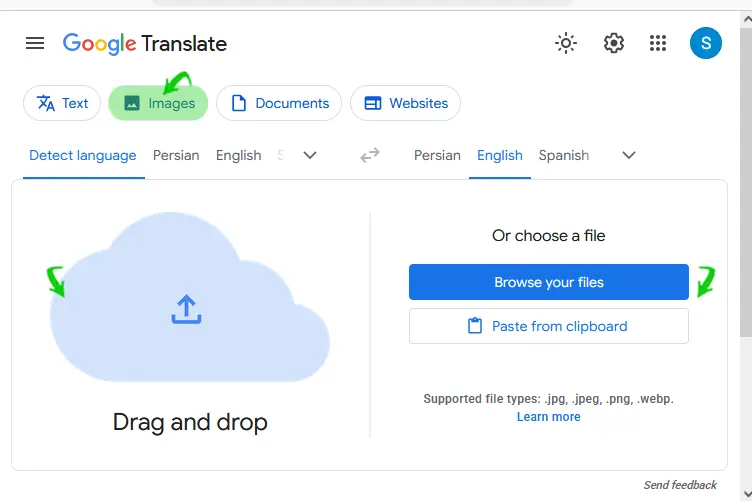Click the 'Or choose a file' text
The image size is (752, 501).
point(549,235)
